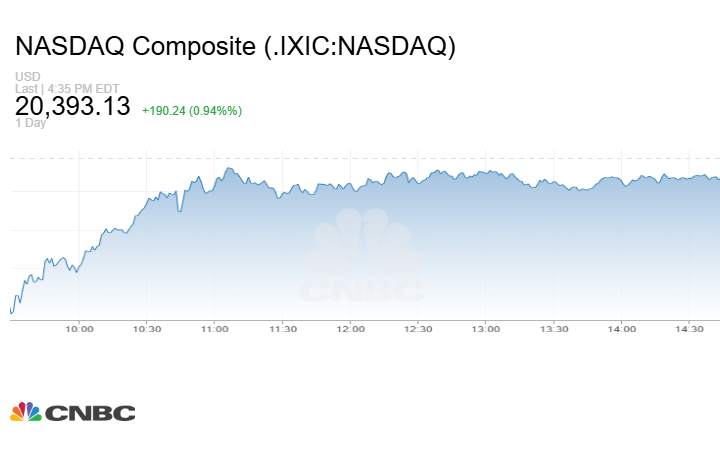The image size is (720, 450).
Task: Select the 14:00 marker on the time axis
Action: (x=622, y=328)
